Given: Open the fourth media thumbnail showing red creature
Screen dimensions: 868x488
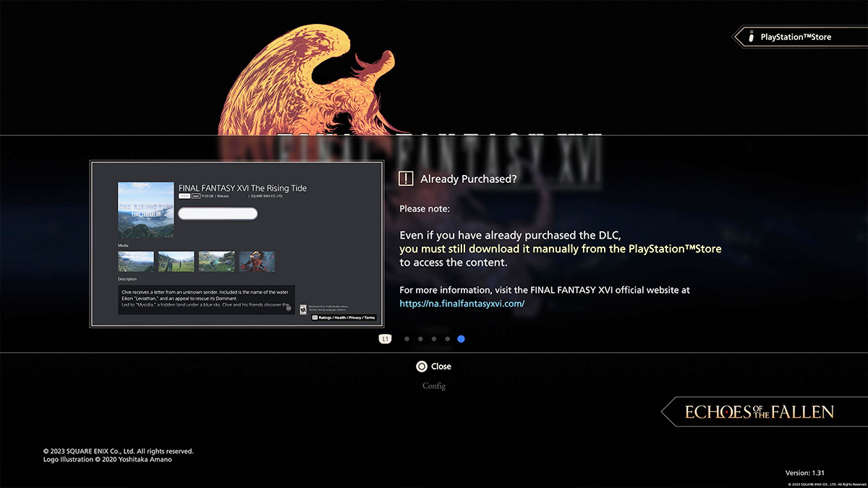Looking at the screenshot, I should point(257,261).
